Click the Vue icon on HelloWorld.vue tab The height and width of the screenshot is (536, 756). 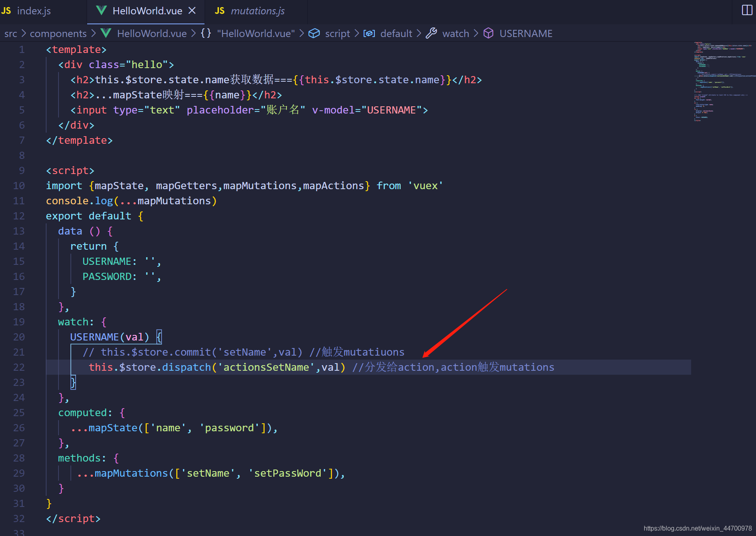(101, 11)
